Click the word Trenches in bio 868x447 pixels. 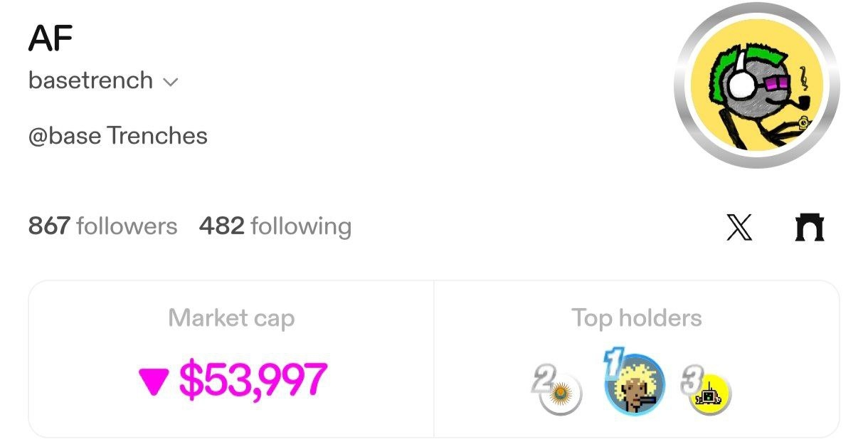point(157,136)
